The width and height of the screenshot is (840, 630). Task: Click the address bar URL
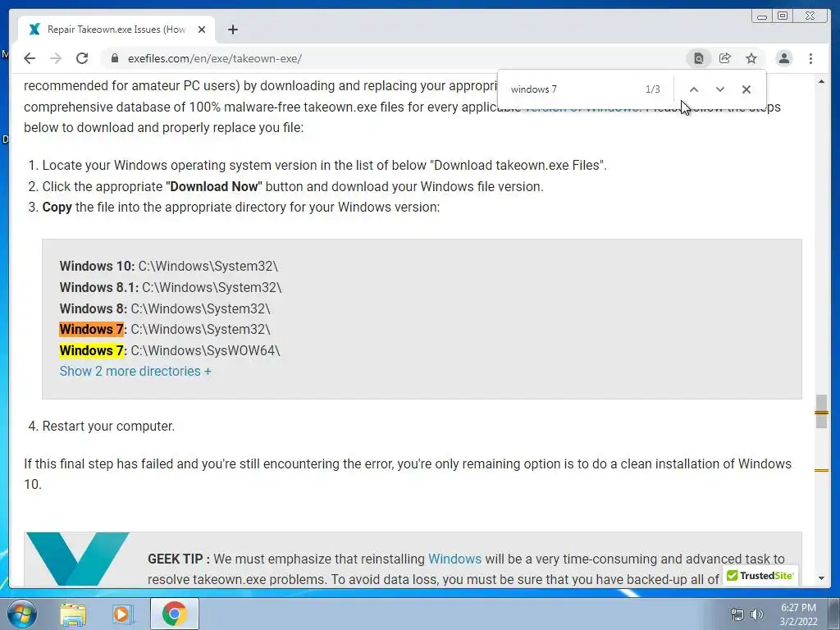[215, 58]
